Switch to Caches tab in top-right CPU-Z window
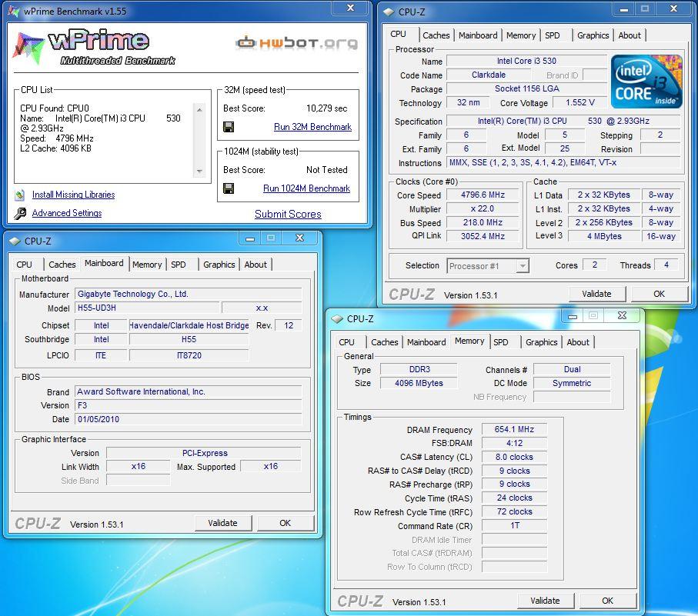698x616 pixels. (436, 35)
